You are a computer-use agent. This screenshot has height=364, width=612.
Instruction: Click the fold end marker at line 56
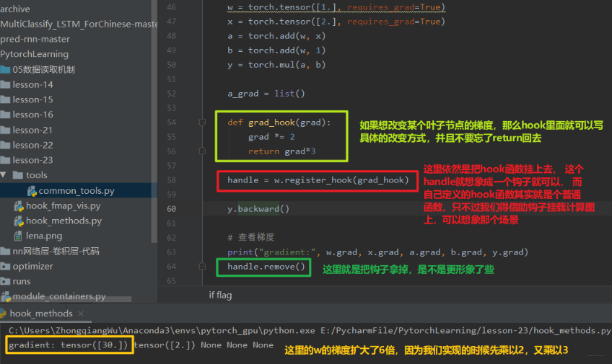[202, 151]
